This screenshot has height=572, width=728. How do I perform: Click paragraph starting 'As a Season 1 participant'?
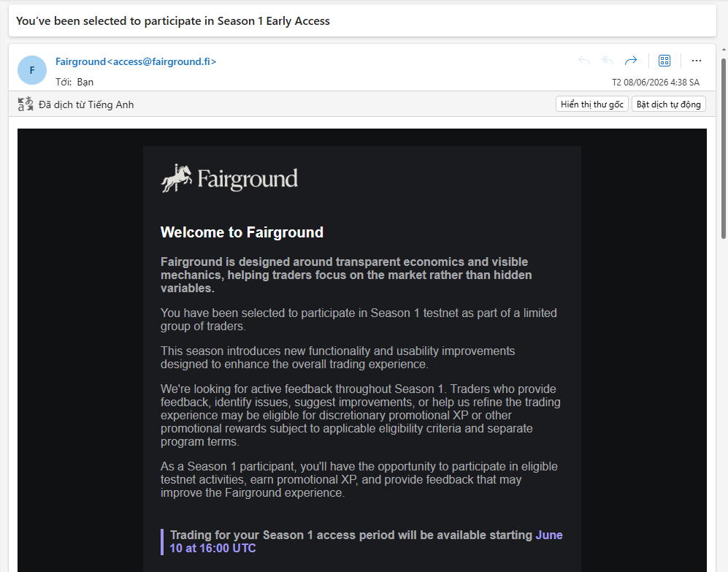pyautogui.click(x=359, y=479)
